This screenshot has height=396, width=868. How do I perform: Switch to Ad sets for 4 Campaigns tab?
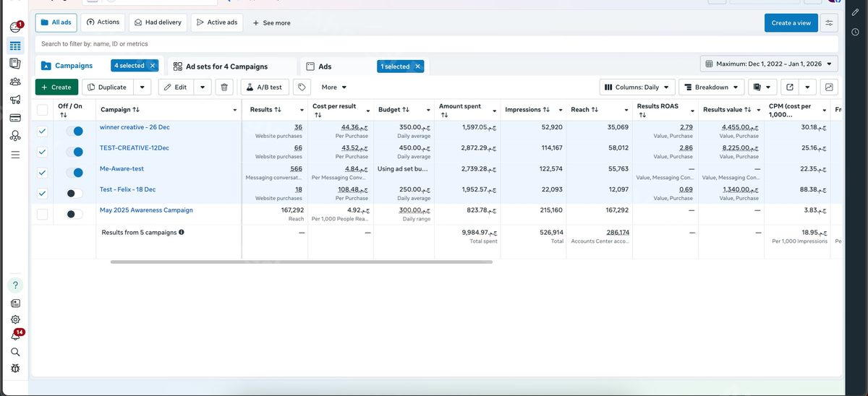coord(227,66)
